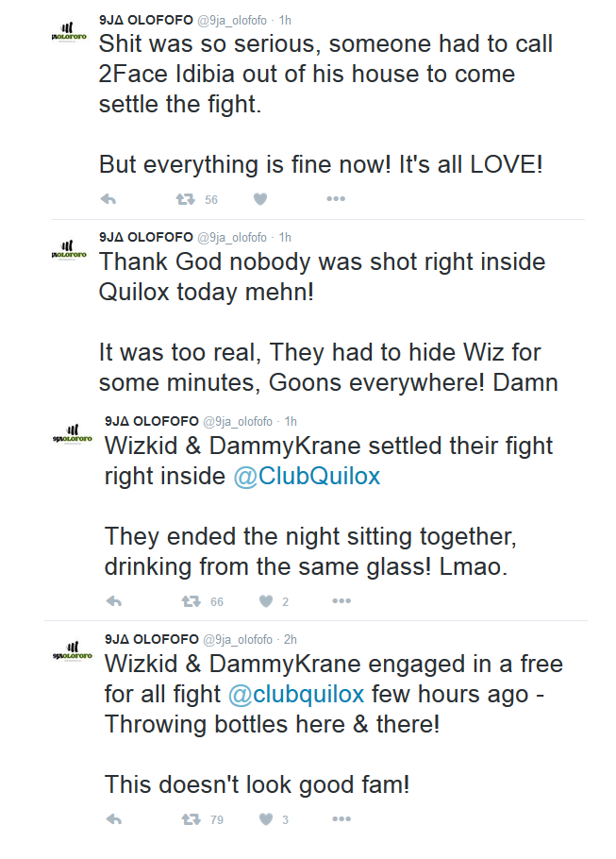The image size is (616, 859).
Task: Open the profile avatar on the 2Face Idibia tweet
Action: (68, 35)
